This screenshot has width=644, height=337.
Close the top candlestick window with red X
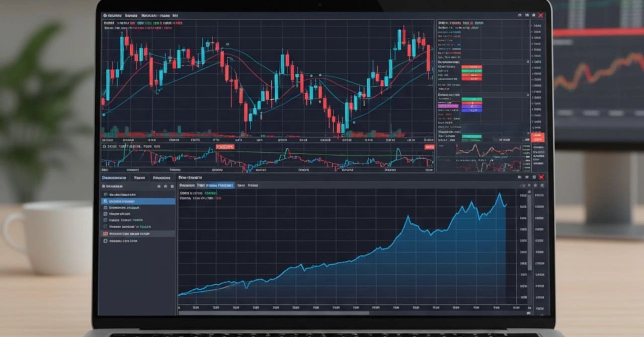pos(541,16)
